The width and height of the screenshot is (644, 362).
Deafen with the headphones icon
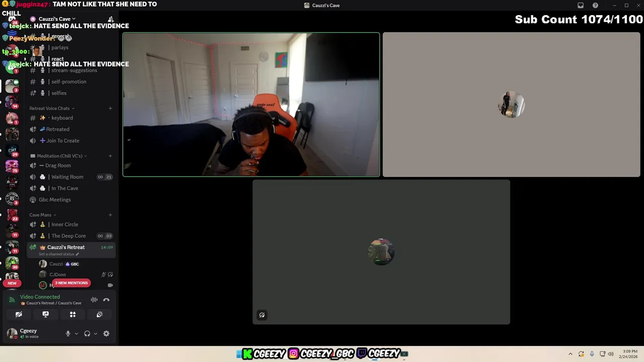[87, 333]
